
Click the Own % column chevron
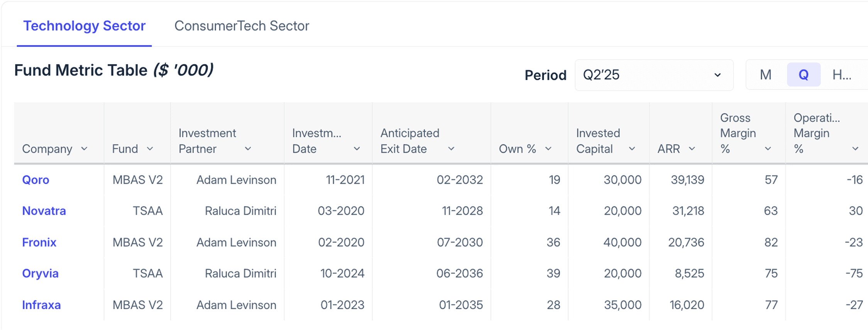(x=548, y=149)
